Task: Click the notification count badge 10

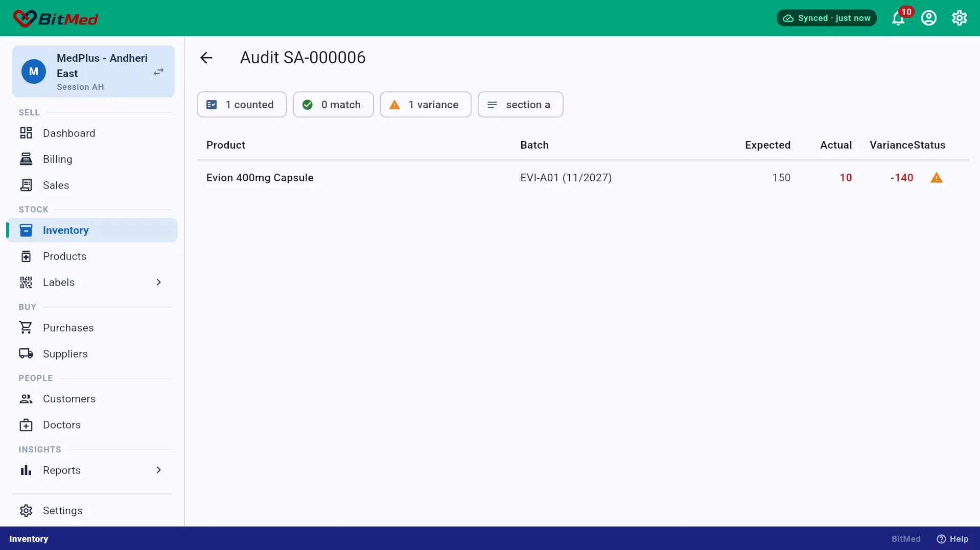Action: click(x=906, y=12)
